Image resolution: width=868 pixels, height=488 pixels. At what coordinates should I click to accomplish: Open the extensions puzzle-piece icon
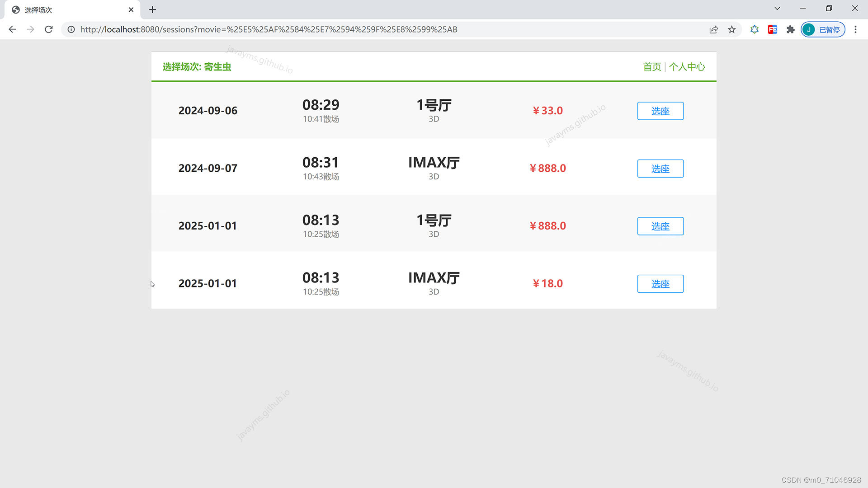[x=790, y=29]
